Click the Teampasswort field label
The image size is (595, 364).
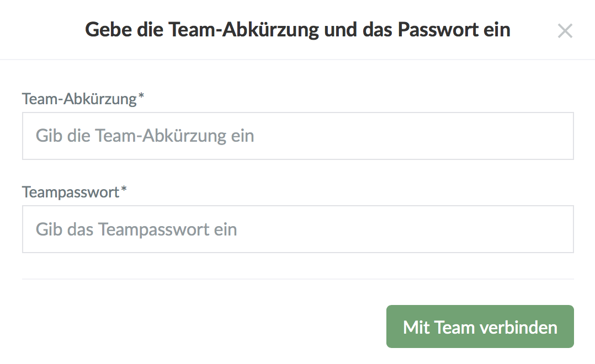tap(70, 192)
